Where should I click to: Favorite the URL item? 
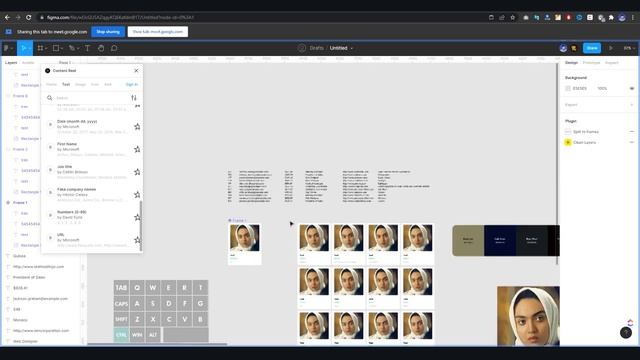(x=137, y=240)
